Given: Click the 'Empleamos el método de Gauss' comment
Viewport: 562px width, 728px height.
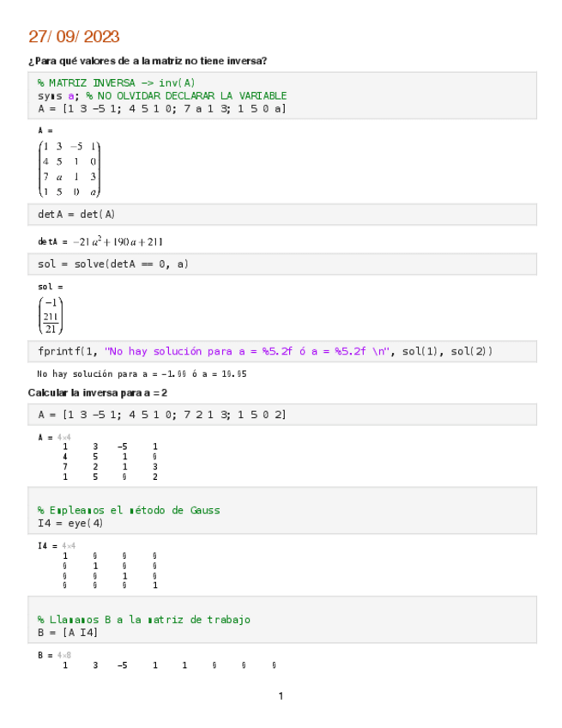Looking at the screenshot, I should pyautogui.click(x=128, y=510).
